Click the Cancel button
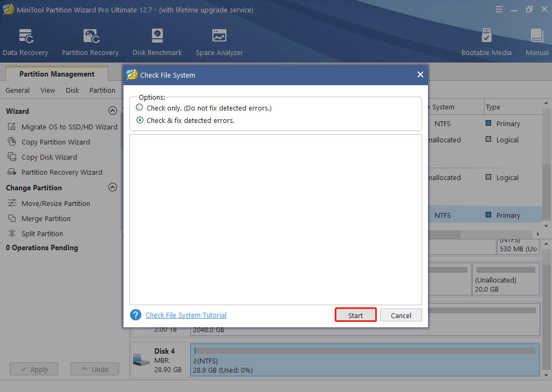The image size is (552, 392). click(401, 315)
